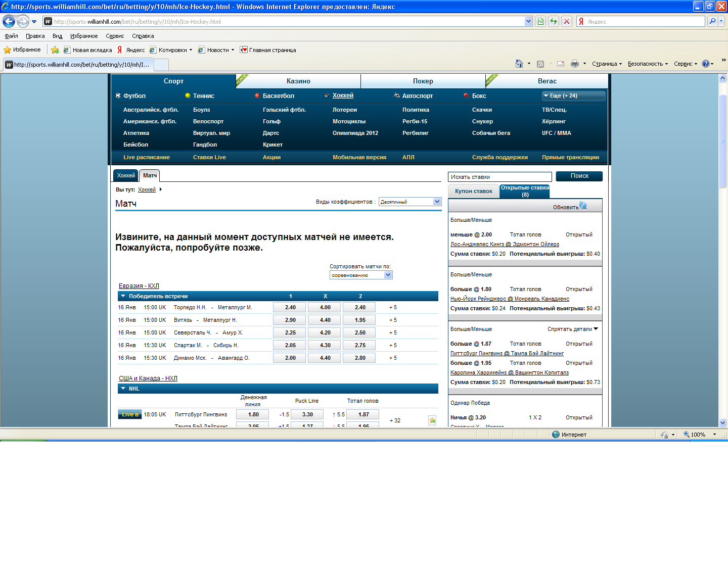Switch to the Покер tab
This screenshot has width=728, height=573.
point(423,81)
